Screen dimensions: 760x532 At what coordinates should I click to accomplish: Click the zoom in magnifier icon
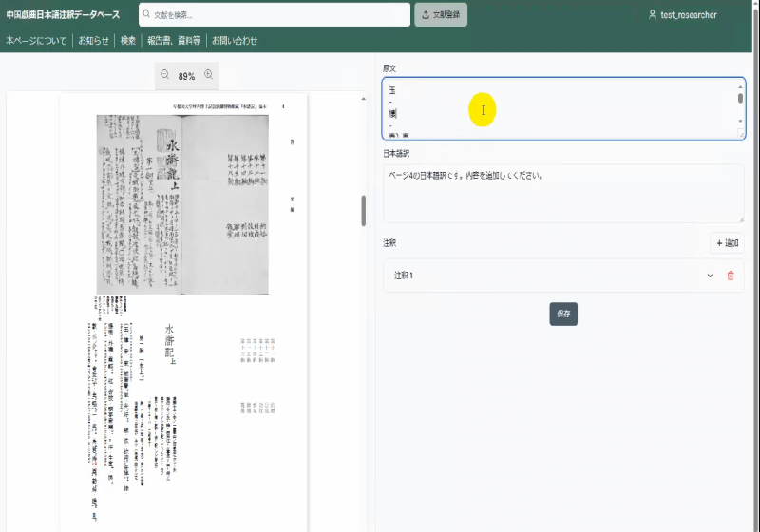pyautogui.click(x=208, y=75)
